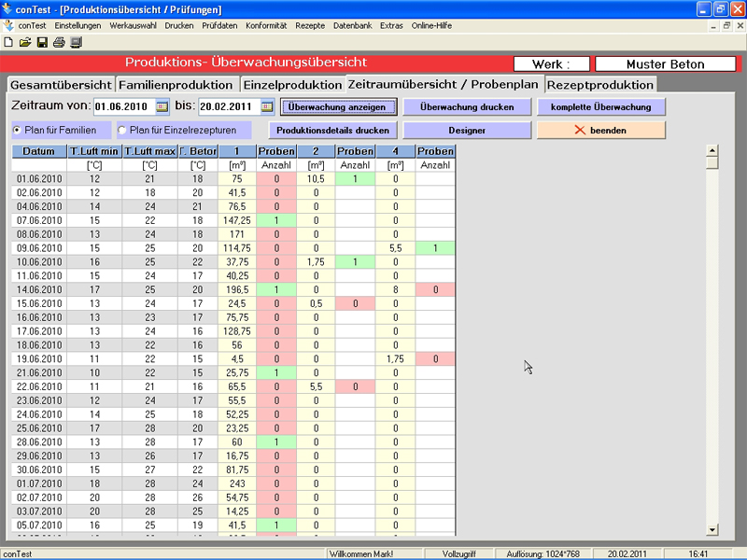Open the Datenbank menu
This screenshot has width=747, height=560.
(x=353, y=26)
